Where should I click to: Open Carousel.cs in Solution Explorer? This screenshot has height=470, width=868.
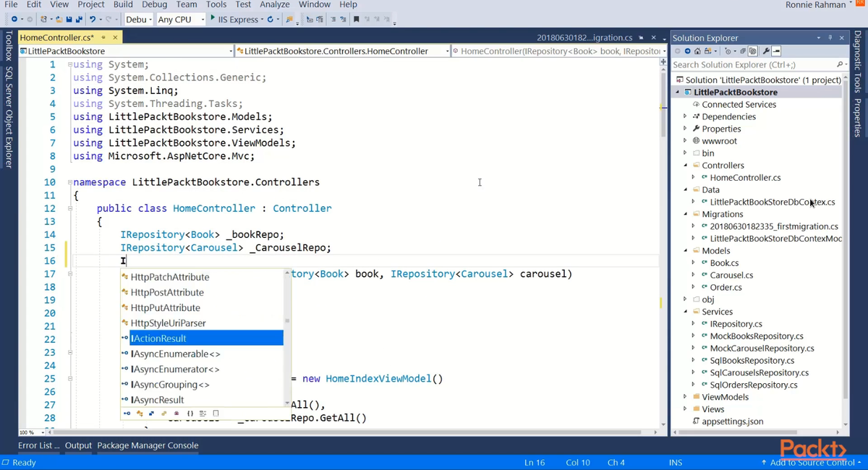[x=731, y=275]
